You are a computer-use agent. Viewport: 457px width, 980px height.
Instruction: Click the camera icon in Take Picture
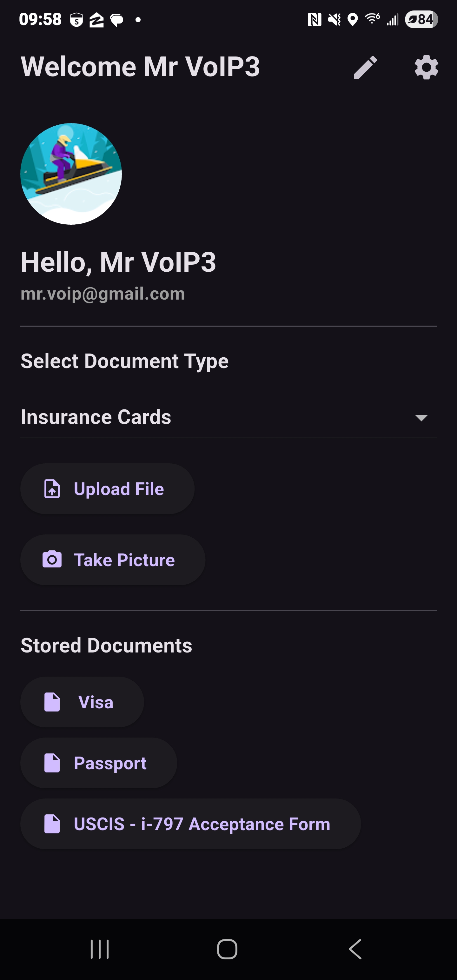tap(52, 560)
